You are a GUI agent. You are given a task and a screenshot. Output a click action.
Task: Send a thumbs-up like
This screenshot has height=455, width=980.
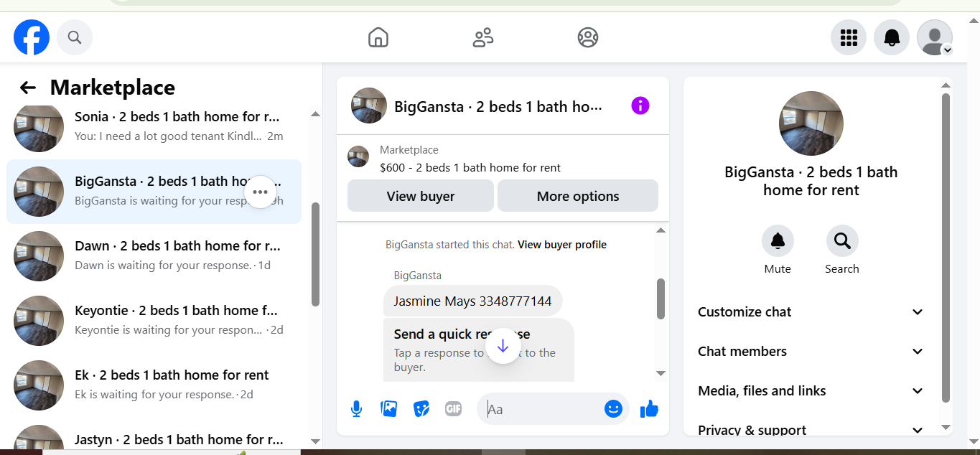click(x=649, y=409)
